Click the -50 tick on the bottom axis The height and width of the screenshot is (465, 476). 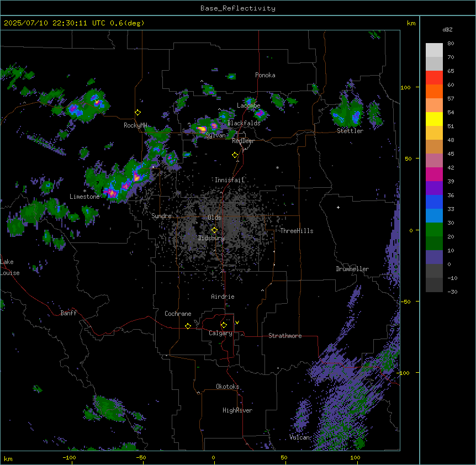point(141,457)
